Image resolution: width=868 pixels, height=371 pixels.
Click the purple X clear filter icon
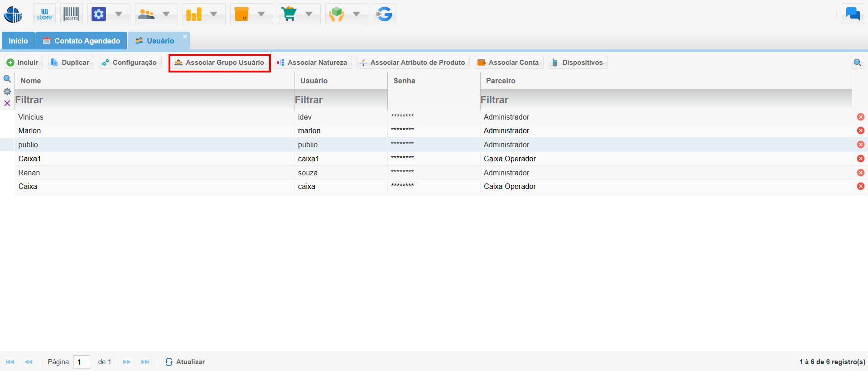pyautogui.click(x=7, y=103)
